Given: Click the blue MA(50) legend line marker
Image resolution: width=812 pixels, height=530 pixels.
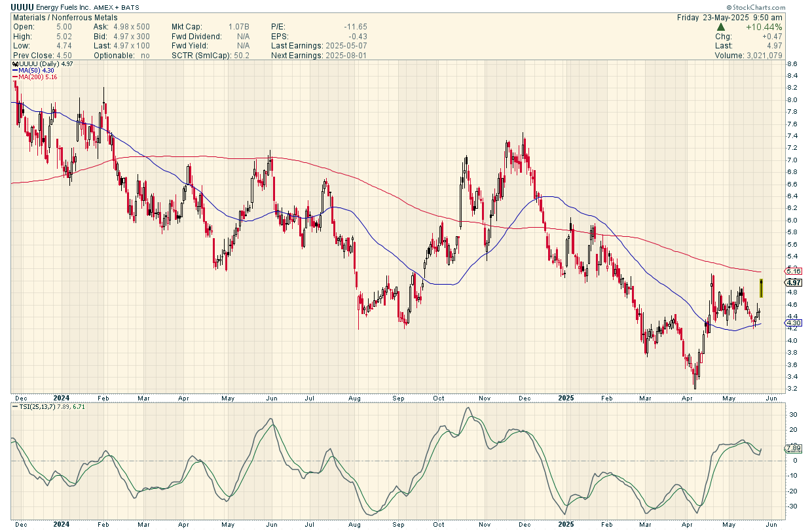Looking at the screenshot, I should click(x=15, y=70).
